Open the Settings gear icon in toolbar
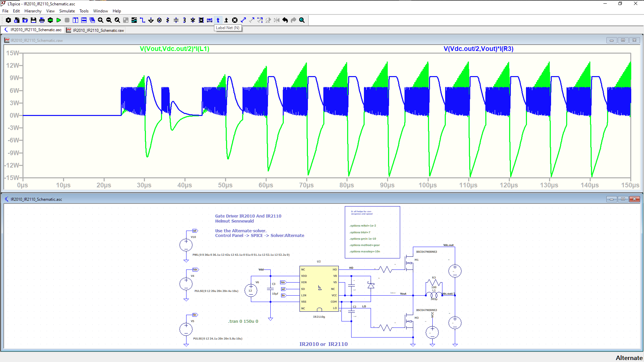Viewport: 644px width, 362px height. [8, 20]
